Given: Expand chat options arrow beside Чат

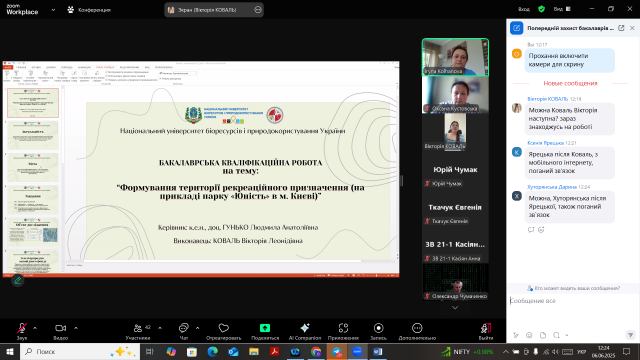Looking at the screenshot, I should [x=198, y=328].
